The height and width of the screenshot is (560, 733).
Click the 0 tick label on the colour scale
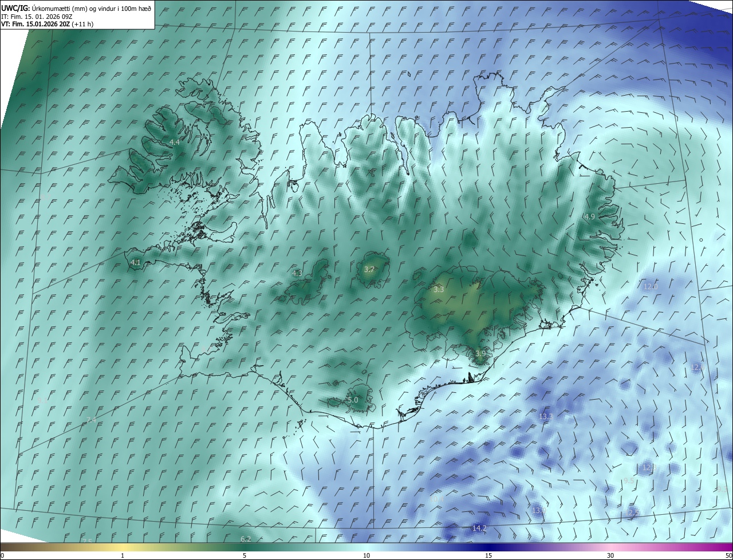coord(2,555)
